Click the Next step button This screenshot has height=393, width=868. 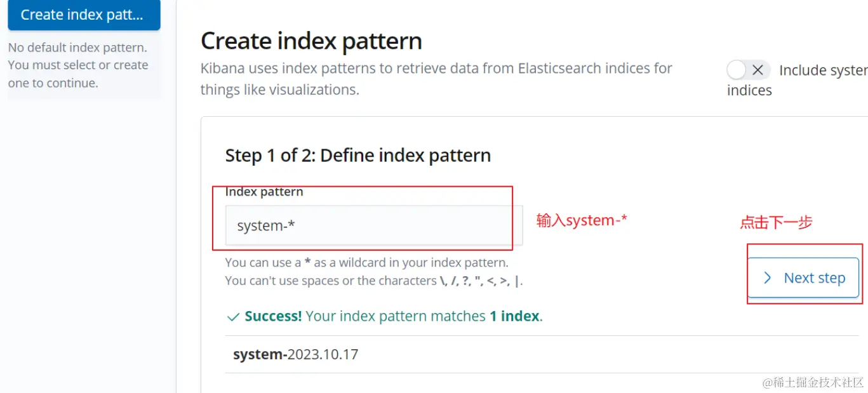coord(803,277)
